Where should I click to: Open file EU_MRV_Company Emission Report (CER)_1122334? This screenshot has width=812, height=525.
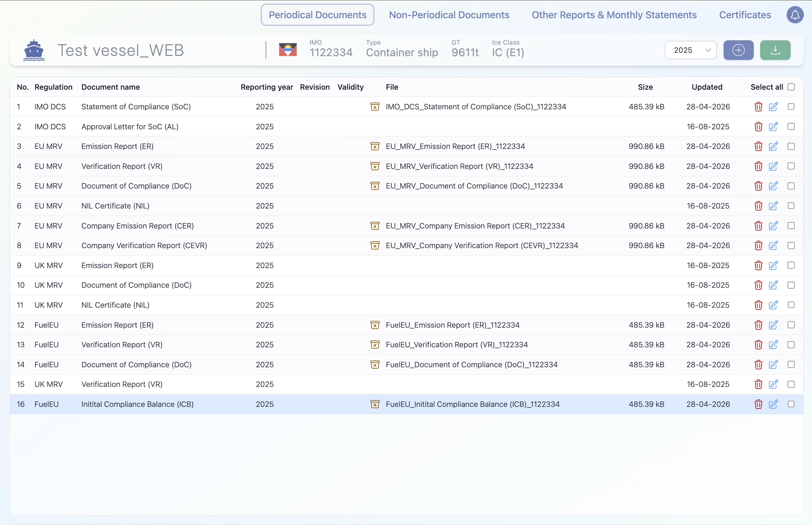pyautogui.click(x=475, y=226)
